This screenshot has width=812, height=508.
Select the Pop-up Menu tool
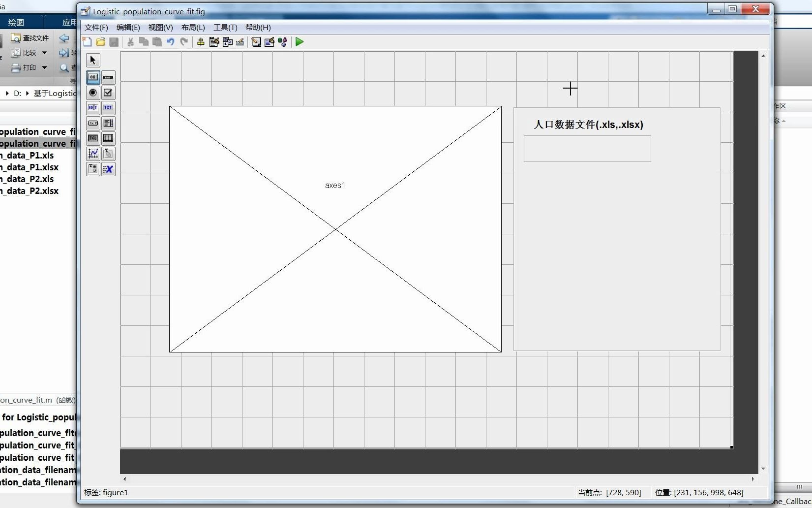[92, 123]
